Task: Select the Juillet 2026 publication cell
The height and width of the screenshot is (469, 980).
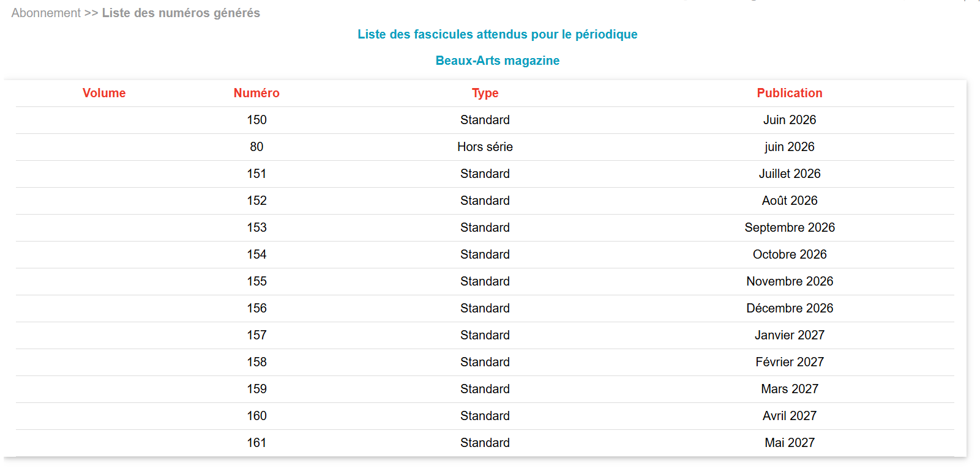Action: [x=790, y=174]
